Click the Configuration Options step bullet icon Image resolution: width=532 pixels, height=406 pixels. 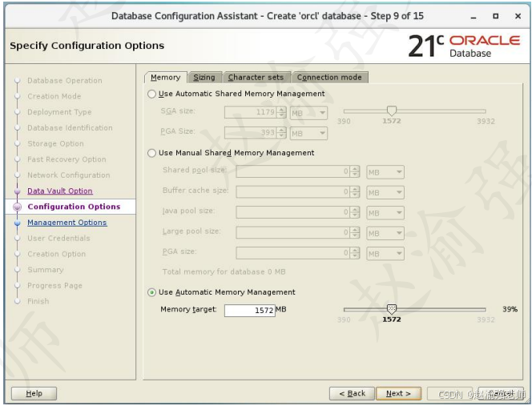18,207
